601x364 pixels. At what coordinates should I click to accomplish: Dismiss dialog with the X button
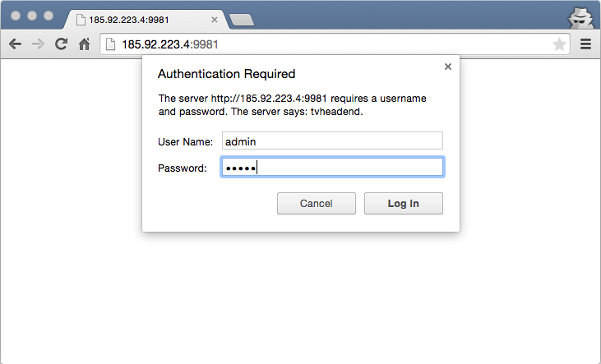448,67
